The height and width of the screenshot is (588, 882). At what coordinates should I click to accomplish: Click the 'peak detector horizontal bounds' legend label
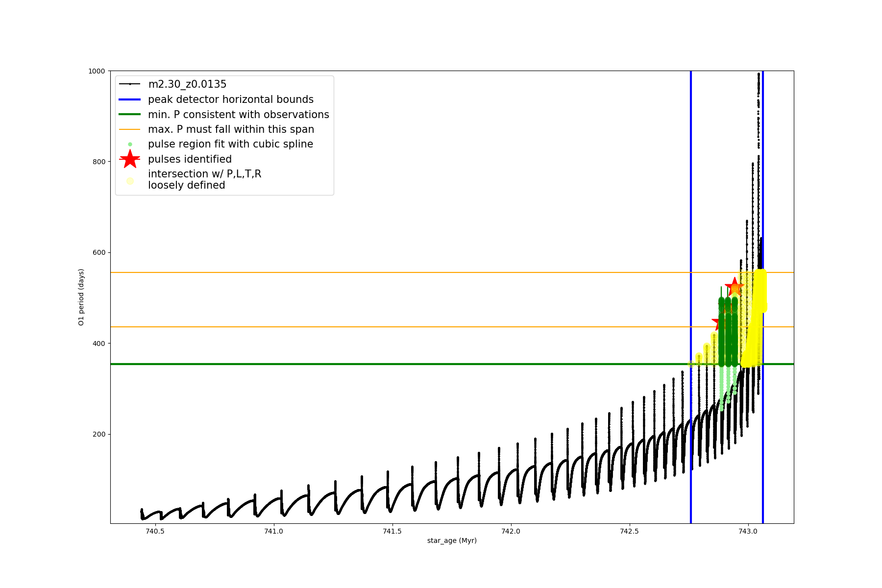click(x=230, y=99)
